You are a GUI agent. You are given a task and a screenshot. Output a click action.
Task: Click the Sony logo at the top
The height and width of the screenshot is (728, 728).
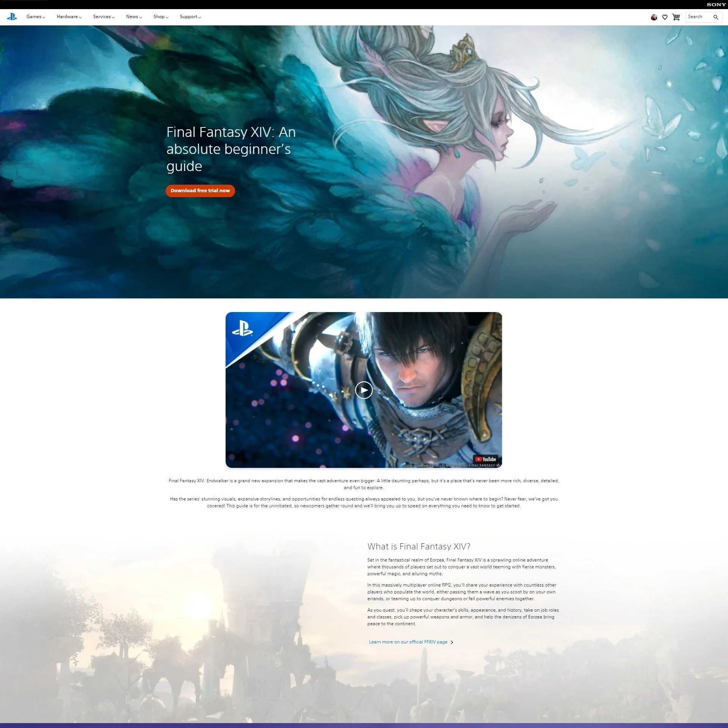point(716,5)
